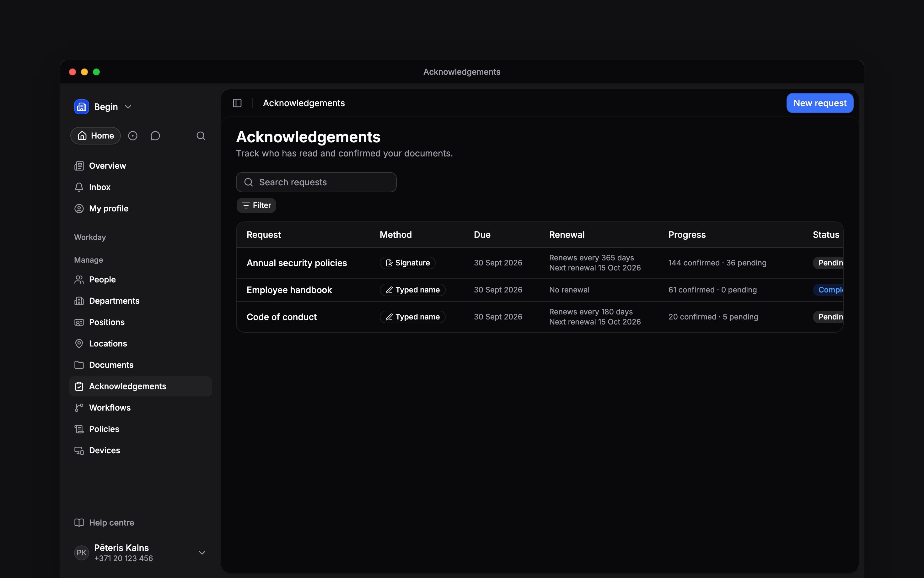Open the Employee handbook request
This screenshot has height=578, width=924.
[x=289, y=290]
